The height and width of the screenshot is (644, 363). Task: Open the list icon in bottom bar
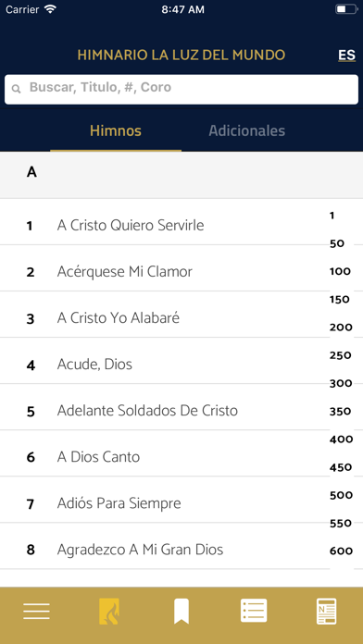pos(254,611)
